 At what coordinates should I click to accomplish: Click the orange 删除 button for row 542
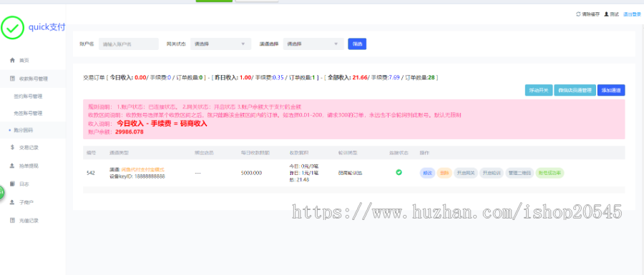tap(444, 173)
